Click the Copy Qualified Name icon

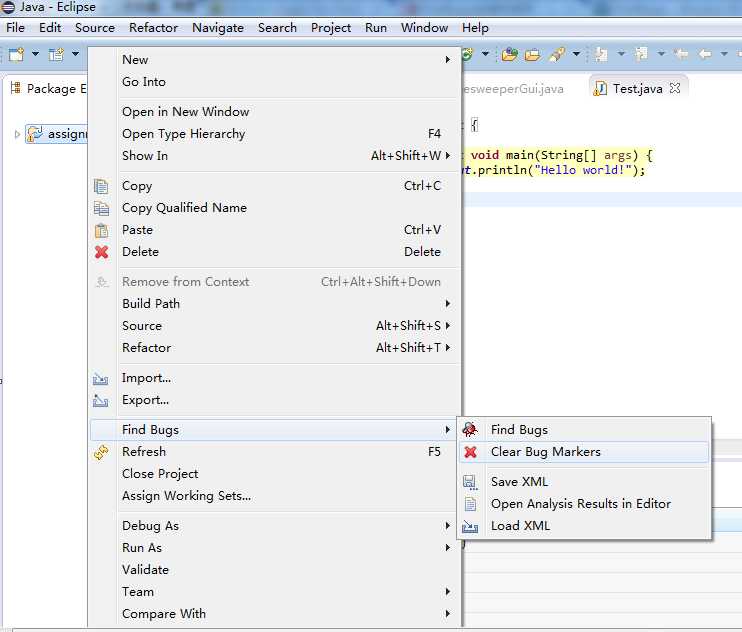point(101,208)
